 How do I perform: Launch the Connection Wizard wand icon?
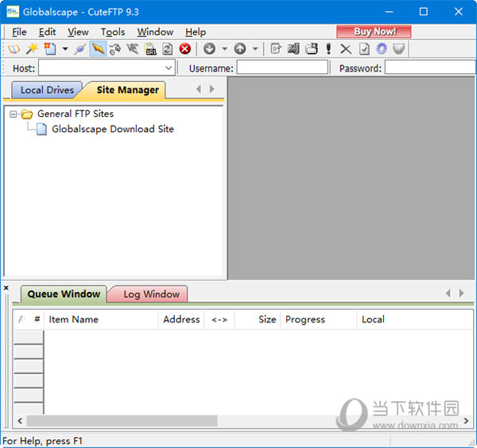pos(32,49)
